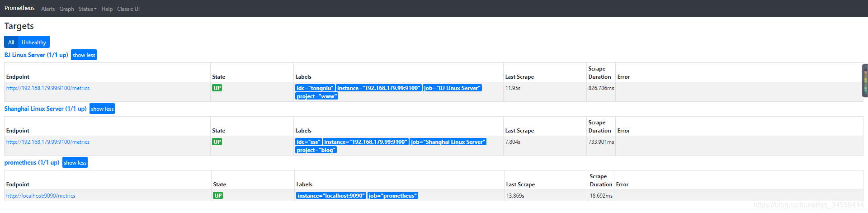Filter by Unhealthy targets

point(34,42)
